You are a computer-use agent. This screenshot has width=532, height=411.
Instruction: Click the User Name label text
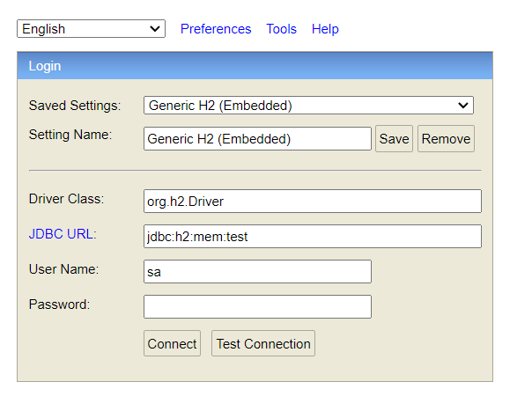point(63,269)
